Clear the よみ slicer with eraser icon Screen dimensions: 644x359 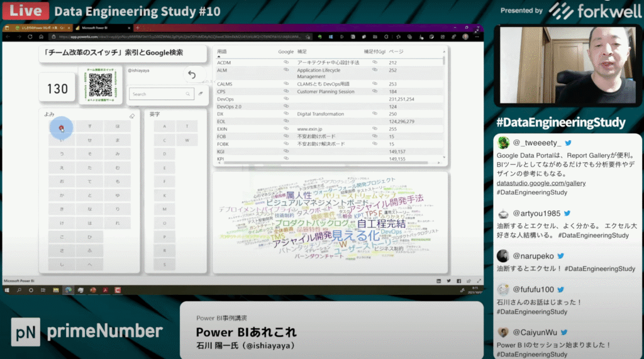tap(131, 116)
